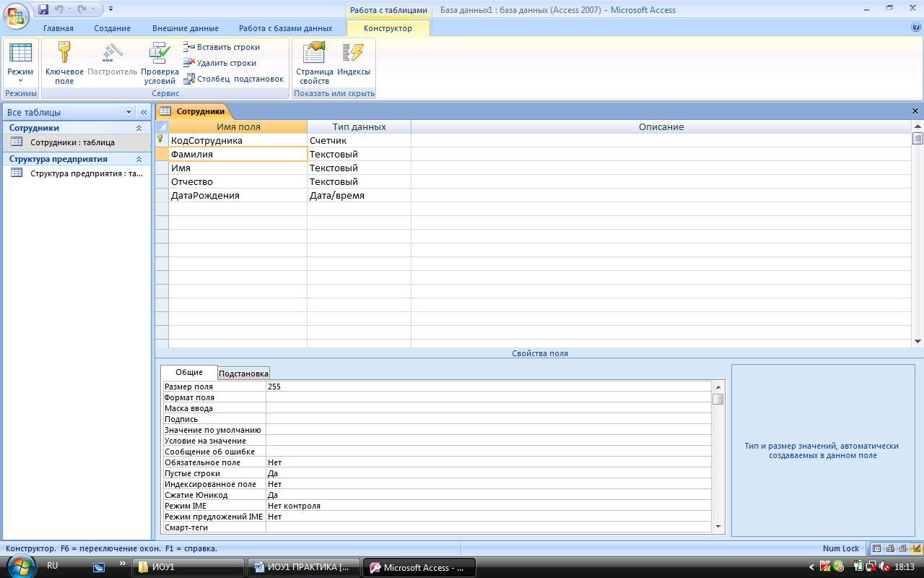
Task: Switch to Подстановка field properties tab
Action: coord(244,374)
